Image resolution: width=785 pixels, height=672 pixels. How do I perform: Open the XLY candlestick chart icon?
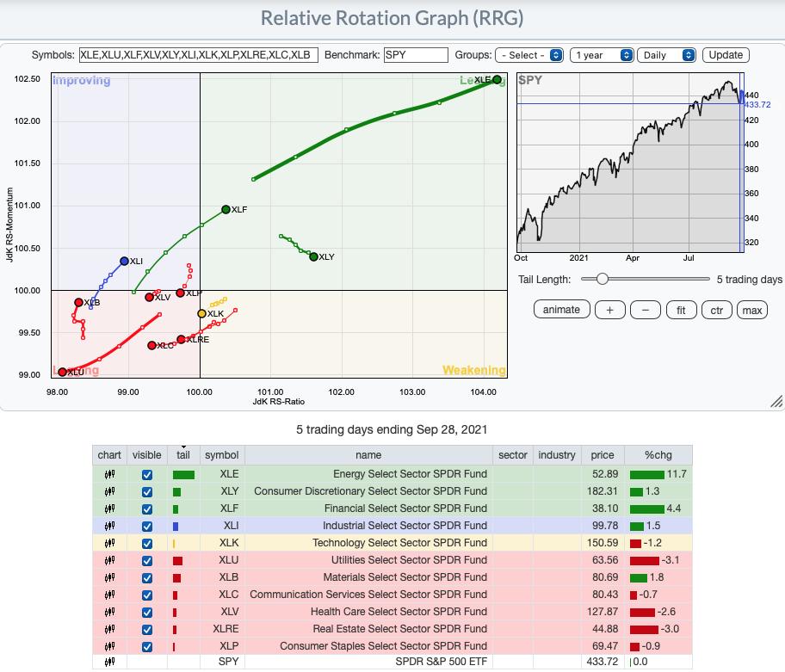(109, 491)
